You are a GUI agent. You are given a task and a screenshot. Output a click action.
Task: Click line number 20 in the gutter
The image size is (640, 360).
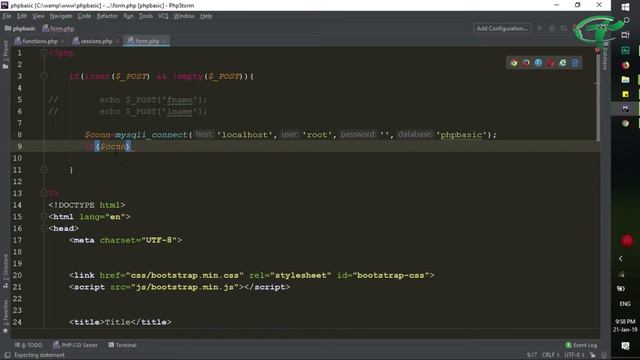(x=17, y=275)
